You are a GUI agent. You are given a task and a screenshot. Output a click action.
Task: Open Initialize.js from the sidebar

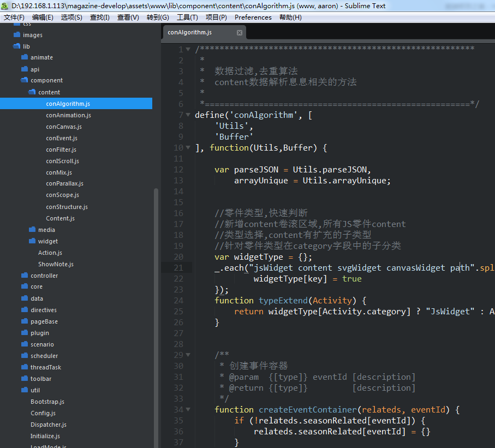[45, 436]
